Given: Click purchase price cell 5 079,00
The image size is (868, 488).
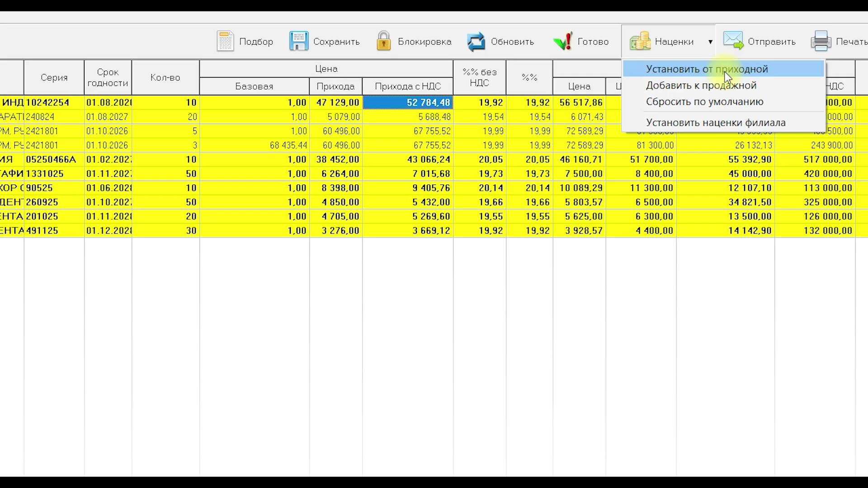Looking at the screenshot, I should pos(336,117).
